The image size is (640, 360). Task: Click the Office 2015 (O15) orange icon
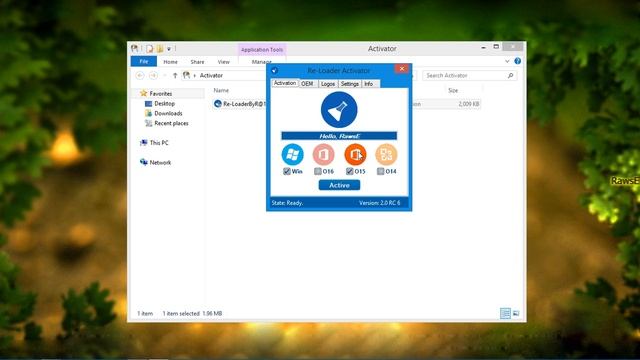click(x=355, y=154)
